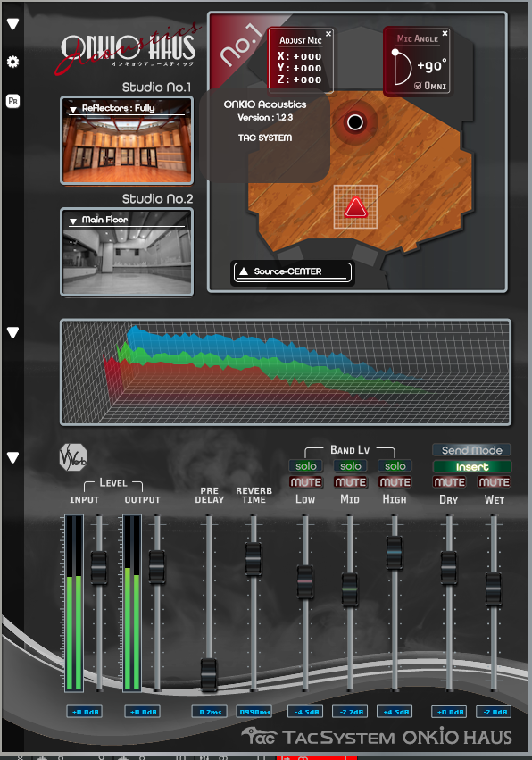Select the red triangle sound source marker
The image size is (532, 760).
tap(355, 207)
